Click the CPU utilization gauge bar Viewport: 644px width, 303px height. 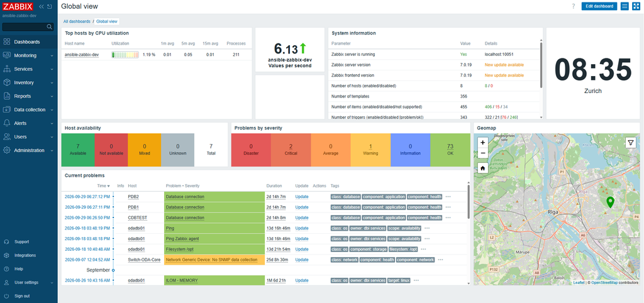tap(125, 55)
